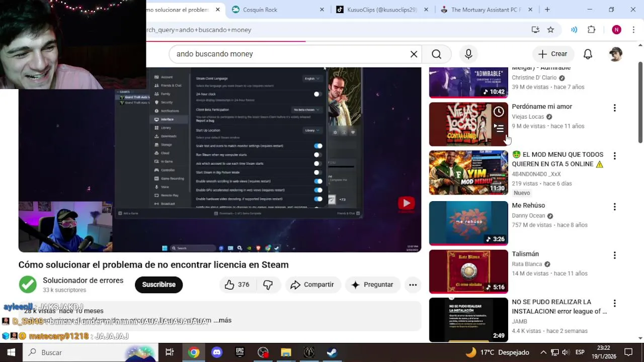Open the Viejas Locas channel link

pyautogui.click(x=528, y=117)
